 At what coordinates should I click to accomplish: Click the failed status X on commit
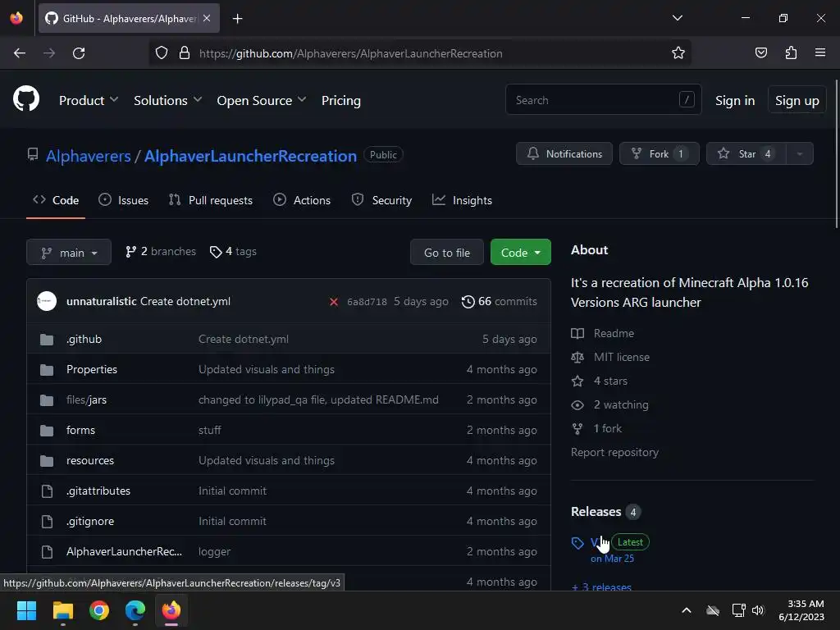coord(334,302)
